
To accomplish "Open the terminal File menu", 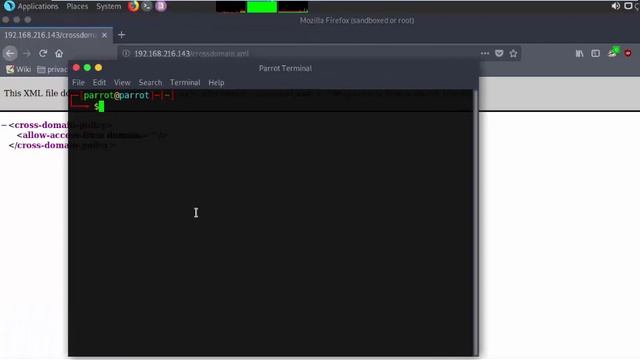I will click(x=78, y=83).
